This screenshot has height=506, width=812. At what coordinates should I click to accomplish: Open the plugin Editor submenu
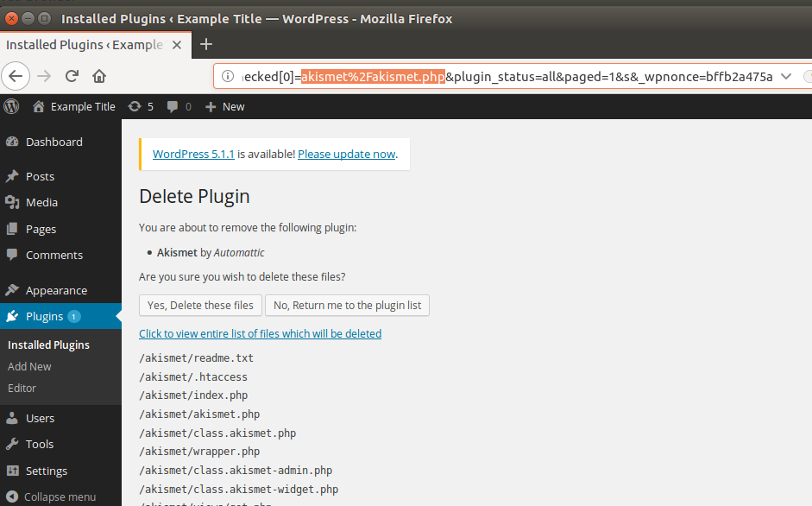(x=22, y=388)
